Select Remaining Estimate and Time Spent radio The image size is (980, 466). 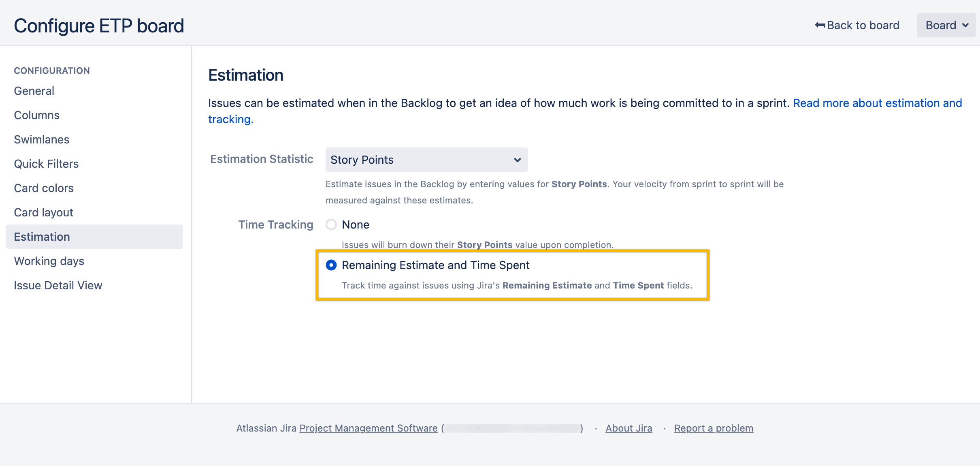331,265
